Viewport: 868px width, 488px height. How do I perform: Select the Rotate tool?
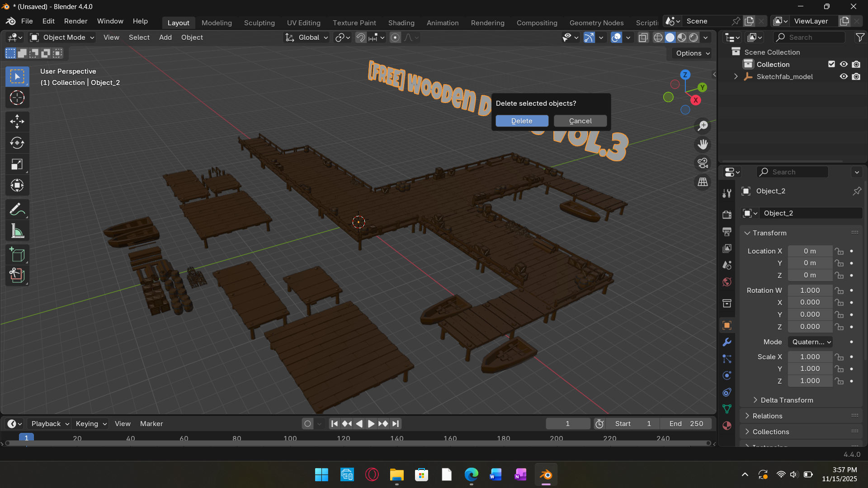[x=17, y=143]
